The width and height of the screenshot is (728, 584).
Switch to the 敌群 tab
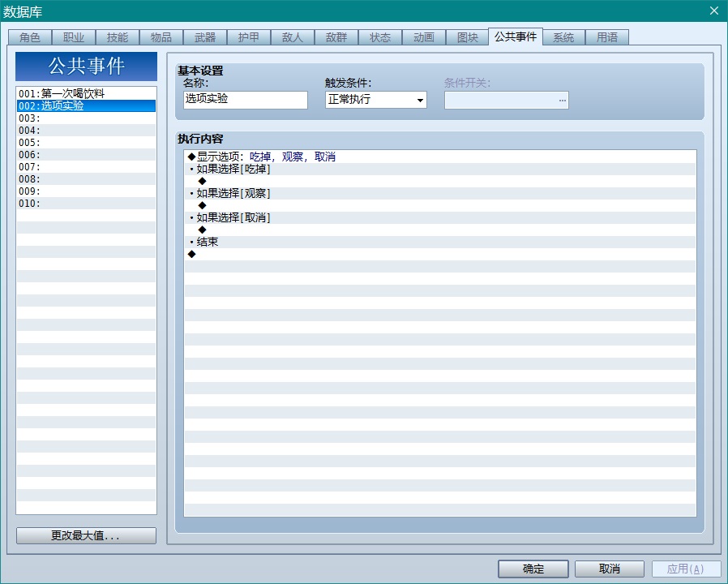(336, 37)
